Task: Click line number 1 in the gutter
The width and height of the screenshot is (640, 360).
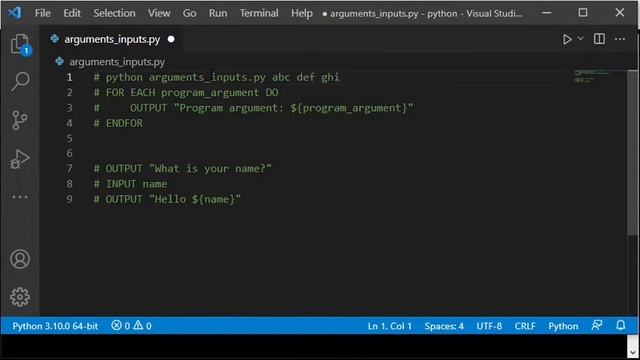Action: click(x=69, y=77)
